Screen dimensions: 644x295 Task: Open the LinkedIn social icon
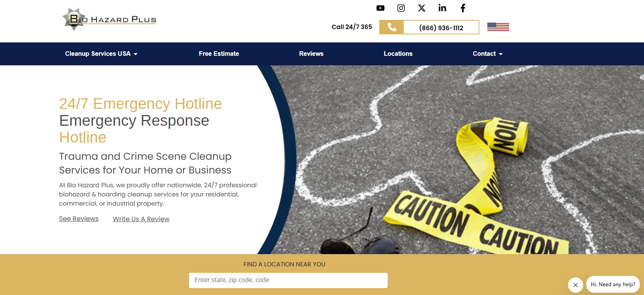pos(442,8)
